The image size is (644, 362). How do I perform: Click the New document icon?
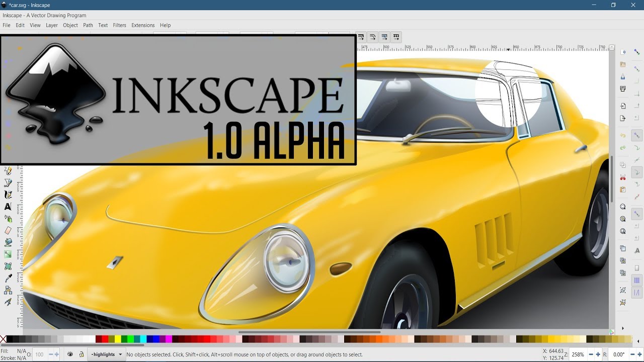(x=623, y=52)
